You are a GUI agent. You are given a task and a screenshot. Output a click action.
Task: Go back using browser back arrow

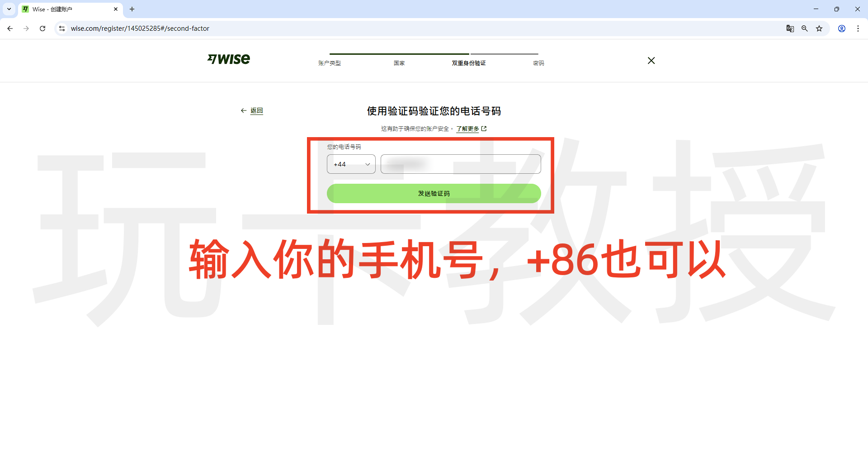click(10, 29)
